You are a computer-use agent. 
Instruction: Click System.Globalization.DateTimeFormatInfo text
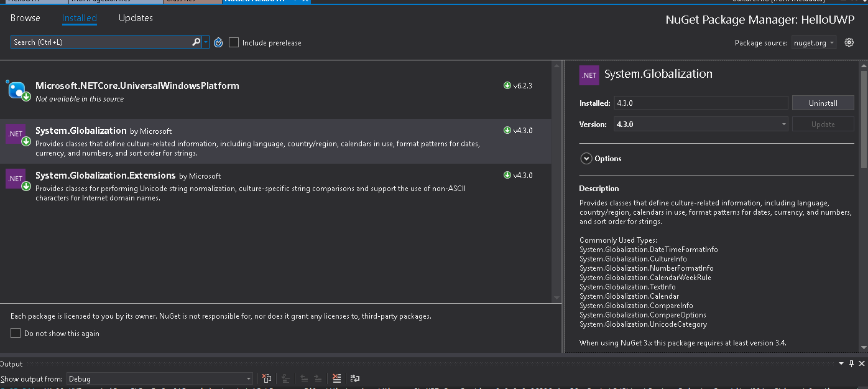[649, 250]
